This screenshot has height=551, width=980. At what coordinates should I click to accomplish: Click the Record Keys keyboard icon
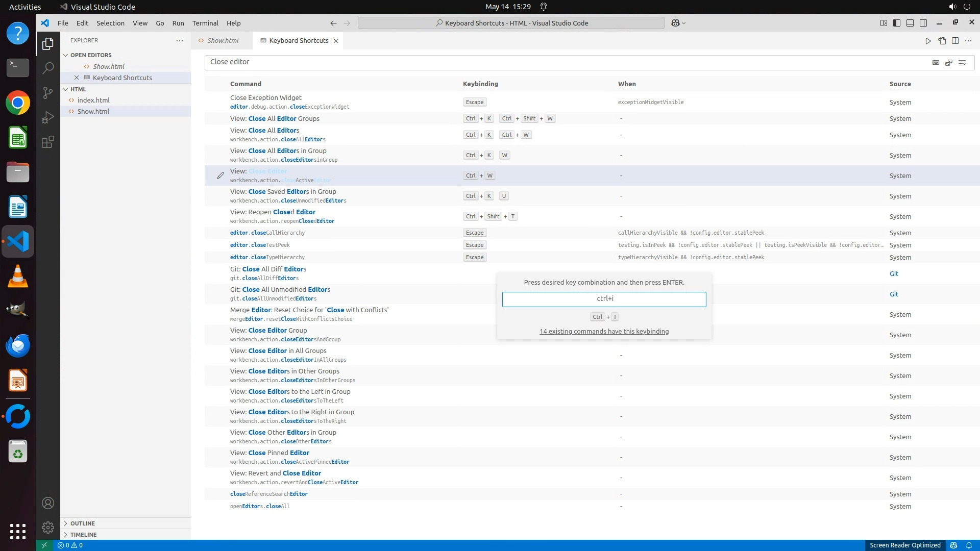click(936, 62)
